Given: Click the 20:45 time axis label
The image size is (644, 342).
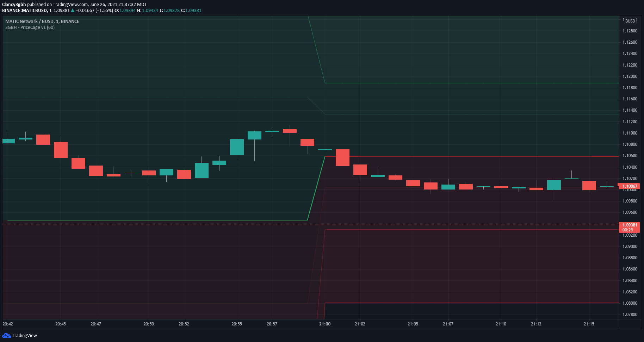Looking at the screenshot, I should 61,324.
